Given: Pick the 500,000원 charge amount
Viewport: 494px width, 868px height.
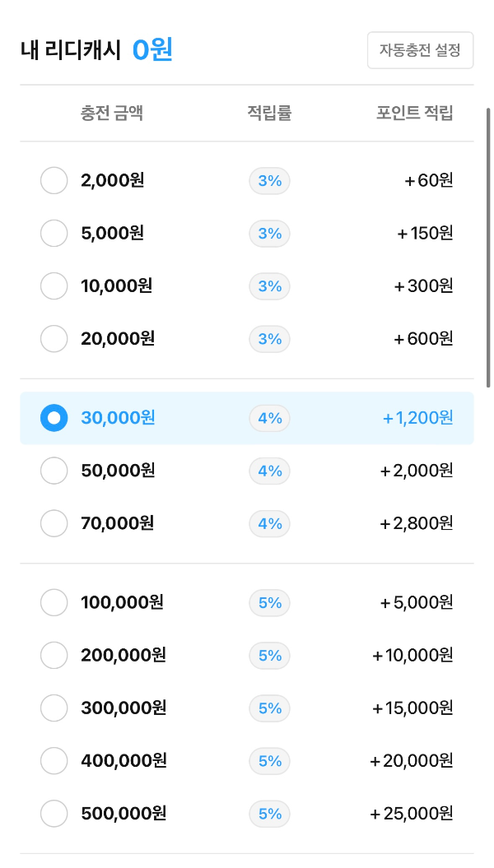Looking at the screenshot, I should point(54,813).
